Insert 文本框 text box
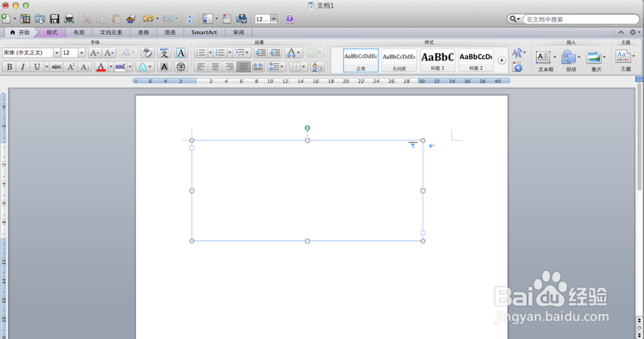The width and height of the screenshot is (644, 339). click(545, 61)
